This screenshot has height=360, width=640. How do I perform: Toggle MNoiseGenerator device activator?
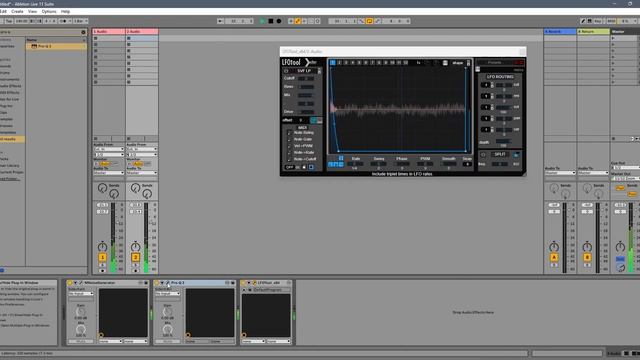[70, 282]
